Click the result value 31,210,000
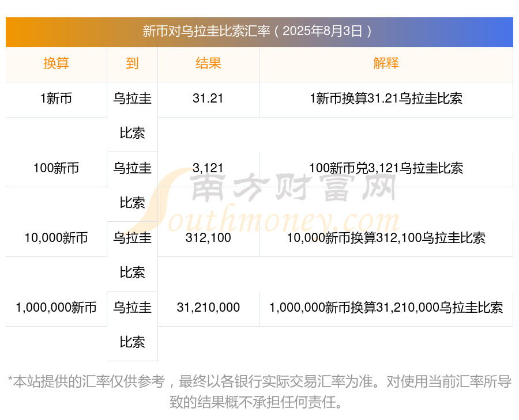The height and width of the screenshot is (420, 519). [x=208, y=308]
